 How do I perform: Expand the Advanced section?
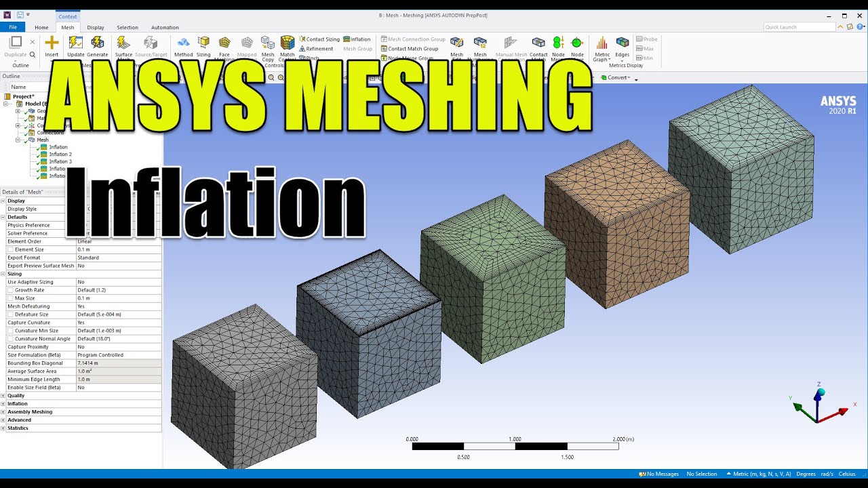click(x=3, y=420)
